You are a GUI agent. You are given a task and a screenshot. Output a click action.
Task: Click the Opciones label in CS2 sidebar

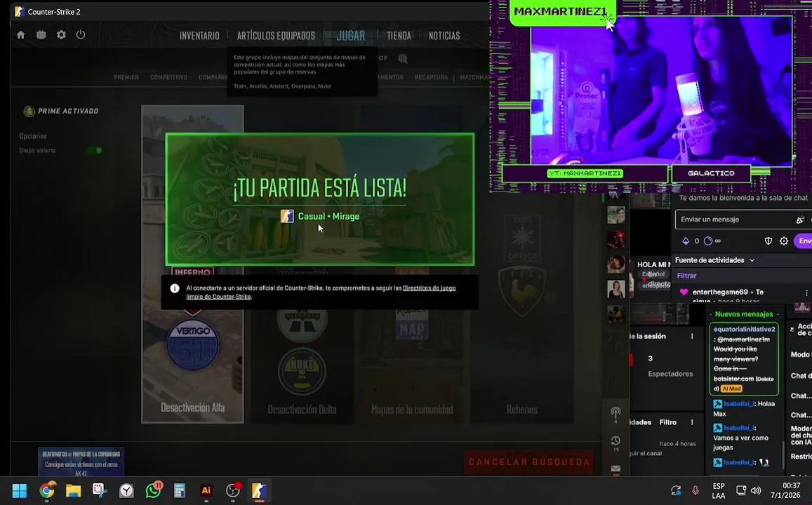[x=33, y=136]
